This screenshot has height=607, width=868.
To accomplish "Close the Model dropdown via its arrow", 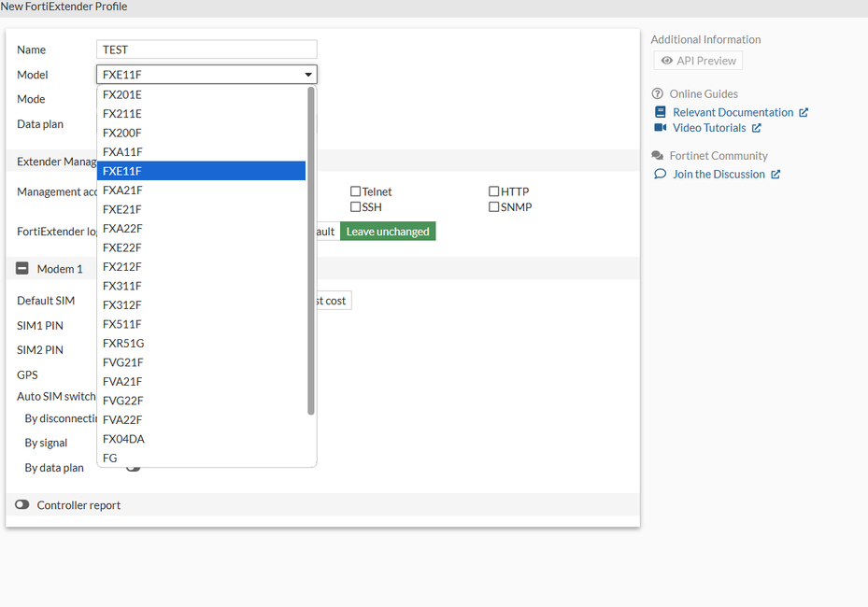I will pyautogui.click(x=308, y=75).
